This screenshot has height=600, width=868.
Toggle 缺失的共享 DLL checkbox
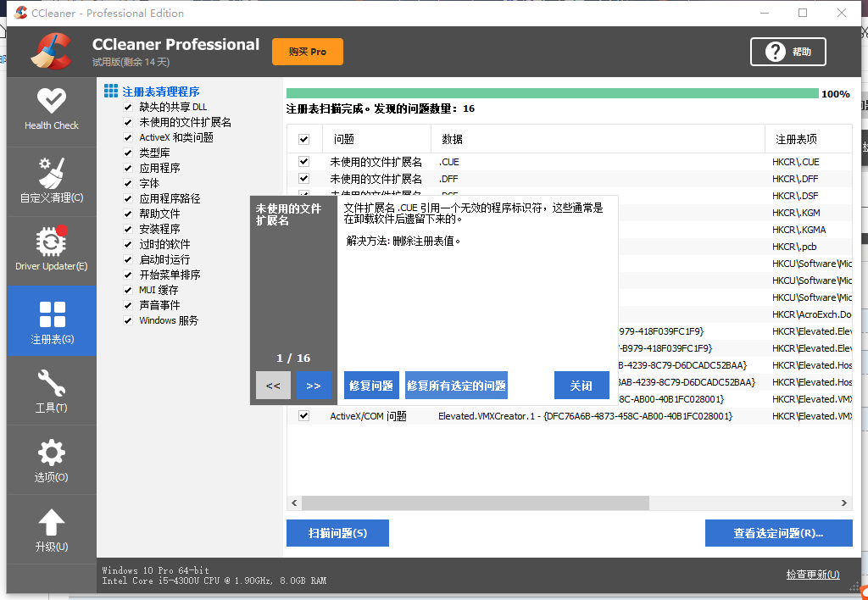(128, 108)
